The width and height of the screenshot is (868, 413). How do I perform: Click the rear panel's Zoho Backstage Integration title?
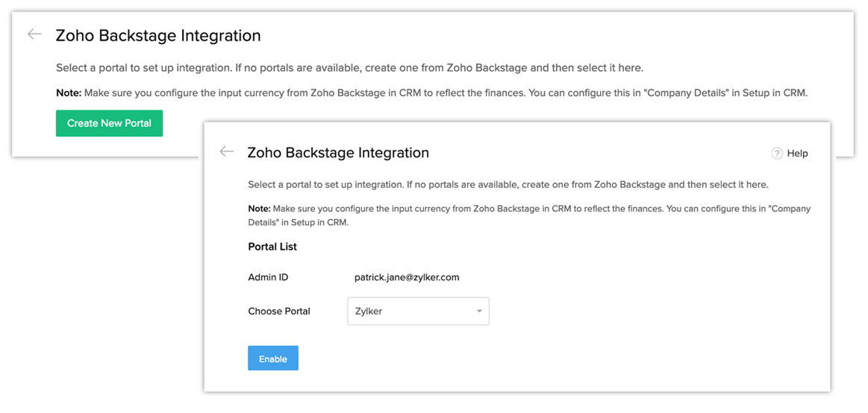click(158, 36)
